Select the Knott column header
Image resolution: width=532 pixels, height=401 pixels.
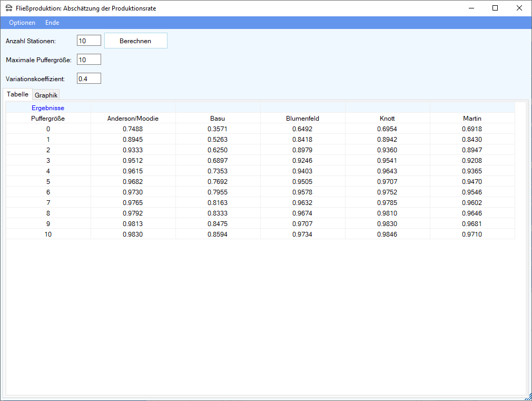[x=387, y=119]
